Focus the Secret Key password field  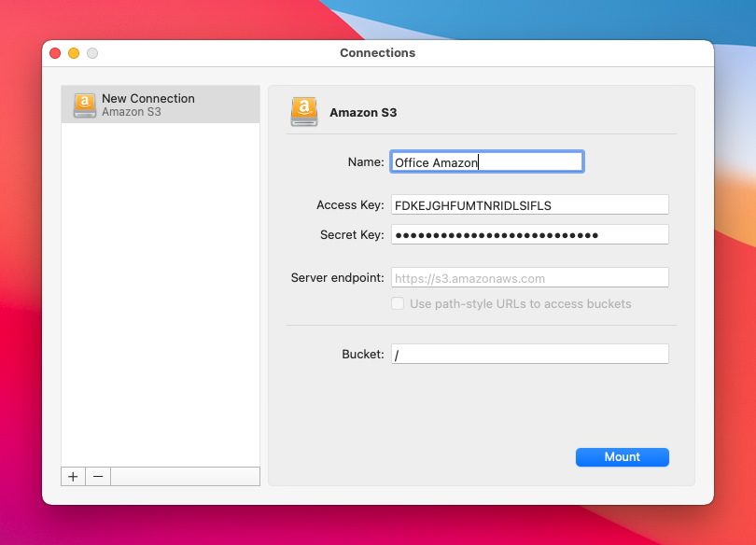[530, 234]
